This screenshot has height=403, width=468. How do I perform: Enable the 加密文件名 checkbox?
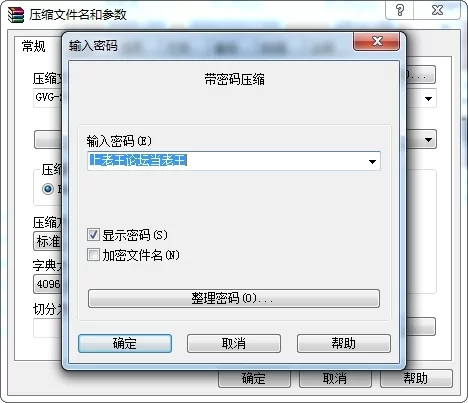point(93,255)
